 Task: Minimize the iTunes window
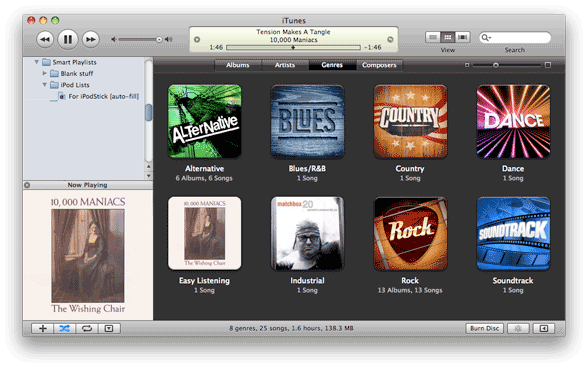tap(43, 21)
